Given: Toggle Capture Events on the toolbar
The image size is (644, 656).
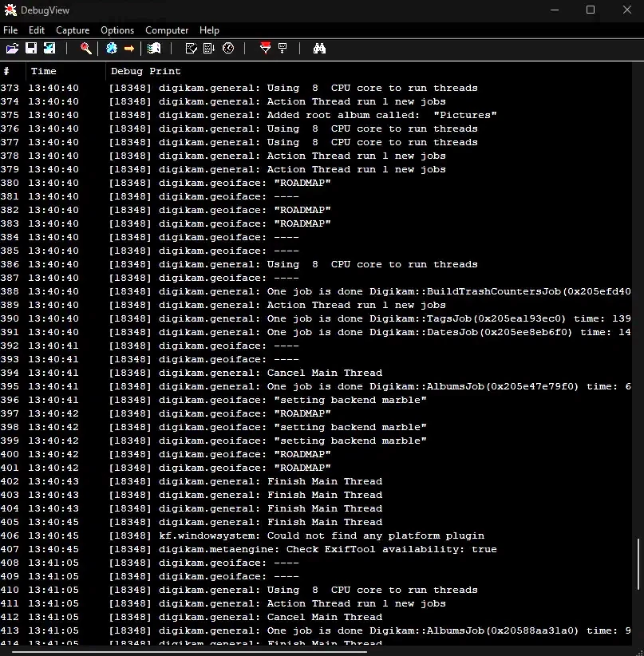Looking at the screenshot, I should coord(192,48).
